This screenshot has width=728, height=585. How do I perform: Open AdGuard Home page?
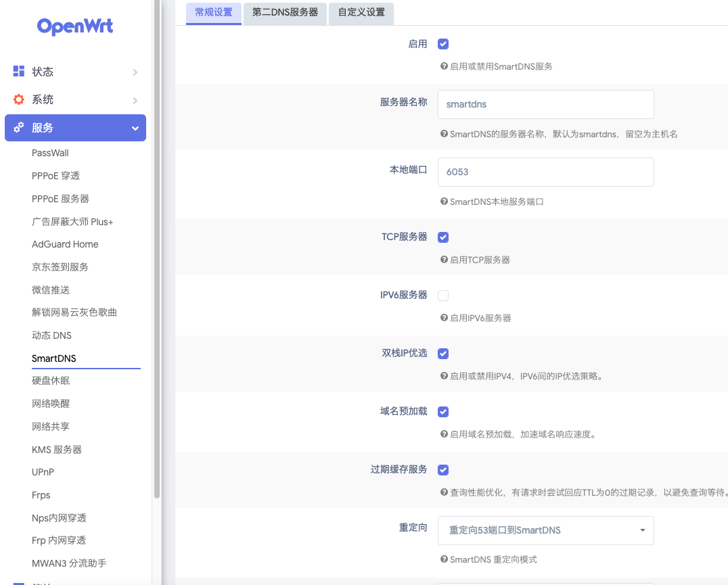click(65, 244)
